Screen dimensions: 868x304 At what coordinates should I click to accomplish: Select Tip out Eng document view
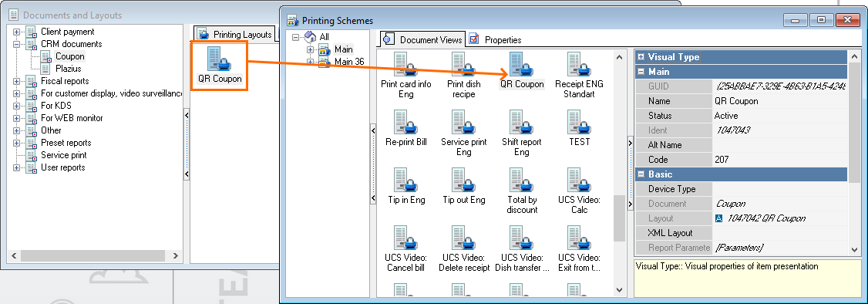click(x=464, y=186)
